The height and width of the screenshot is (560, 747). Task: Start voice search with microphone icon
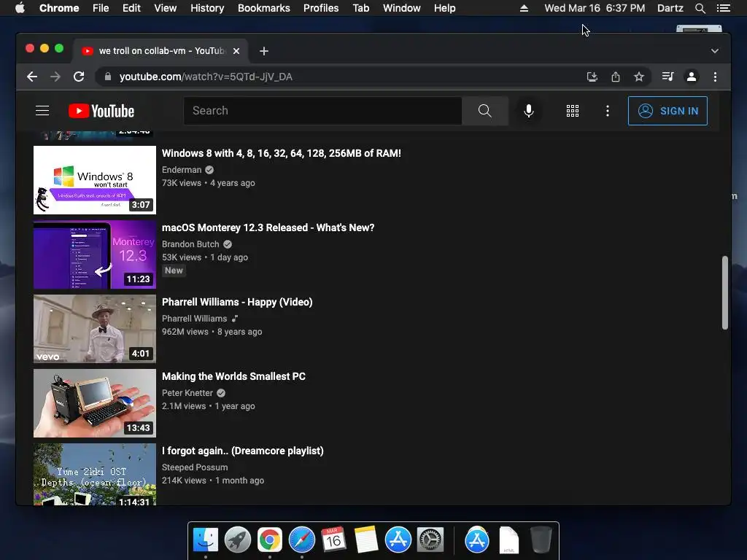[x=528, y=111]
